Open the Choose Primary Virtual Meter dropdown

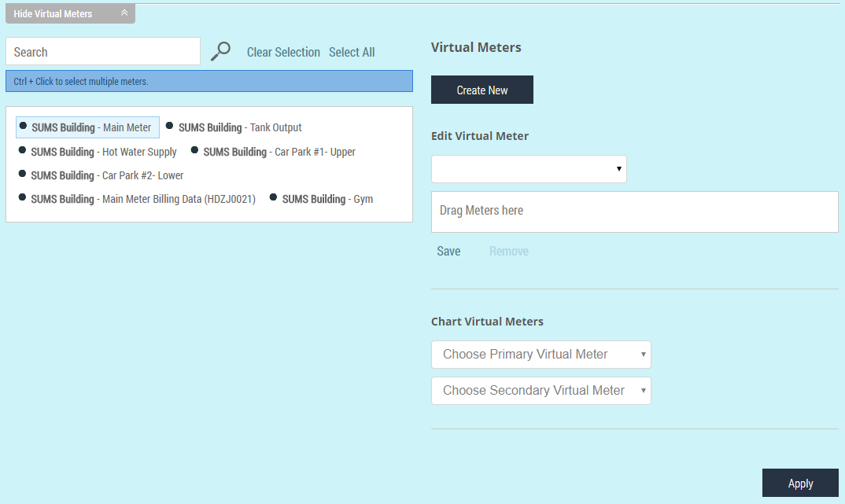coord(541,354)
